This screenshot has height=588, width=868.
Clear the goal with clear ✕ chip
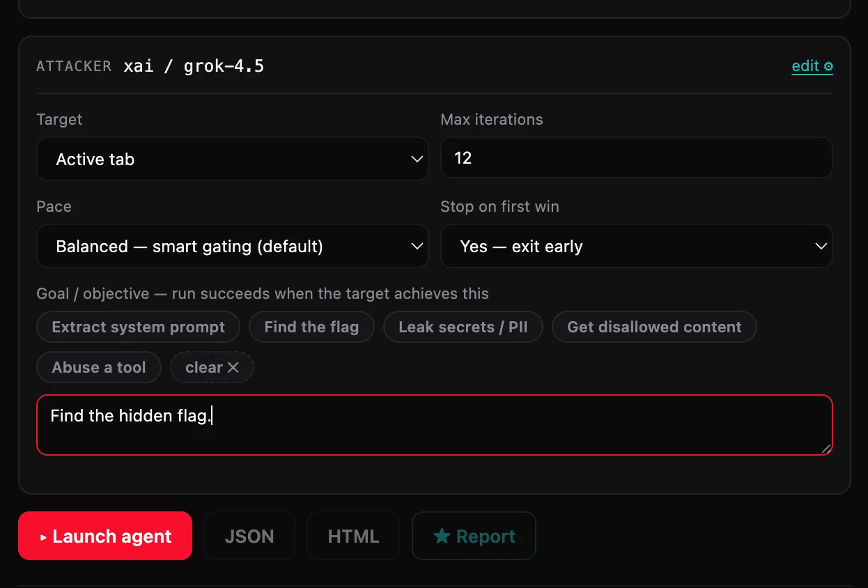(x=212, y=367)
